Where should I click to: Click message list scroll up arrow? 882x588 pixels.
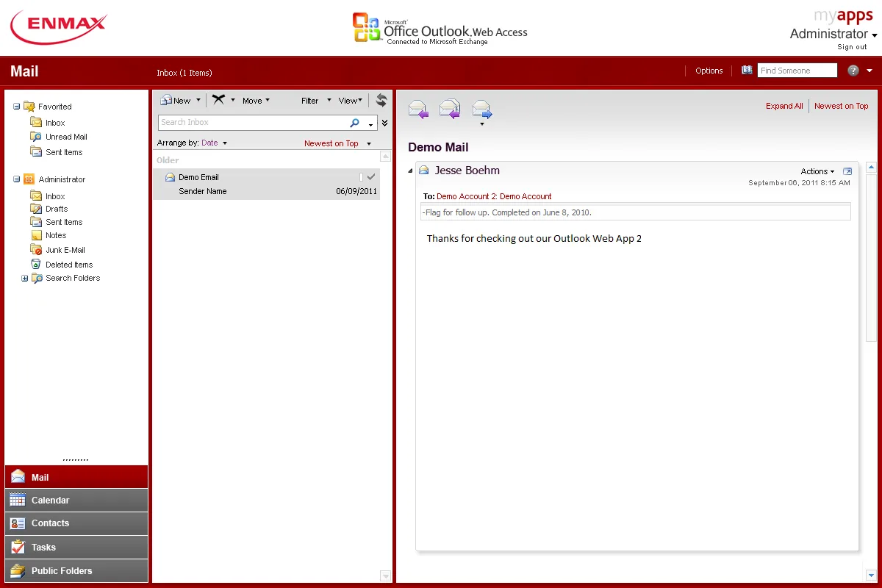click(386, 157)
